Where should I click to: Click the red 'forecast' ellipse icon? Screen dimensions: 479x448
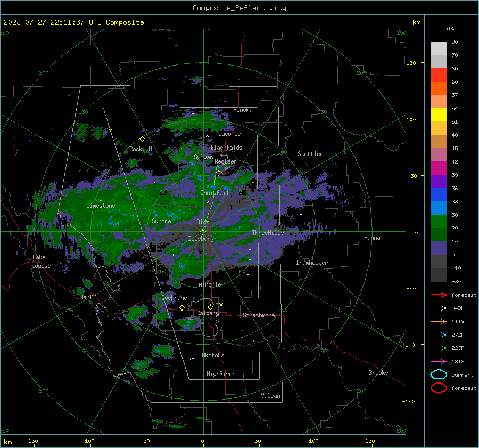[x=439, y=388]
